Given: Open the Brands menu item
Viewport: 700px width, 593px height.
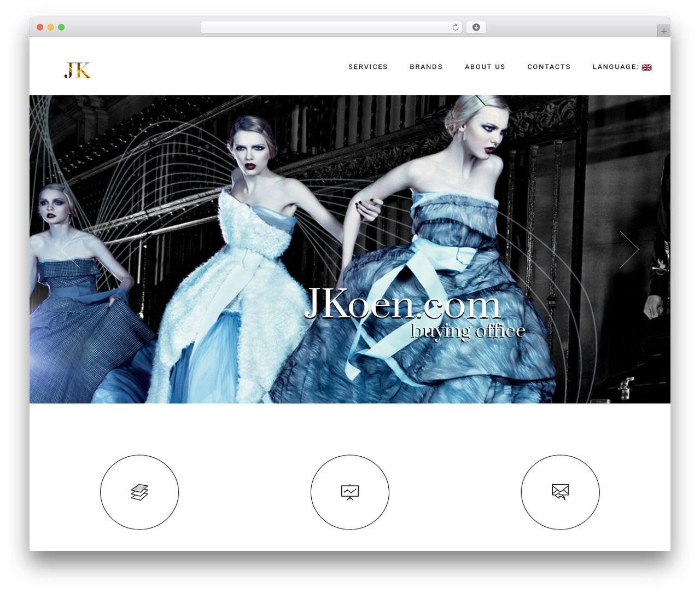Looking at the screenshot, I should 426,67.
